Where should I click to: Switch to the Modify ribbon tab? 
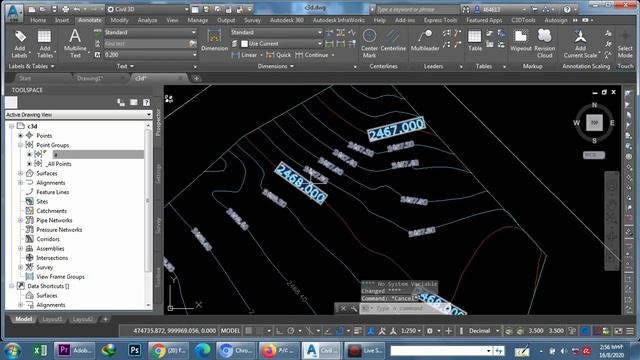coord(119,20)
